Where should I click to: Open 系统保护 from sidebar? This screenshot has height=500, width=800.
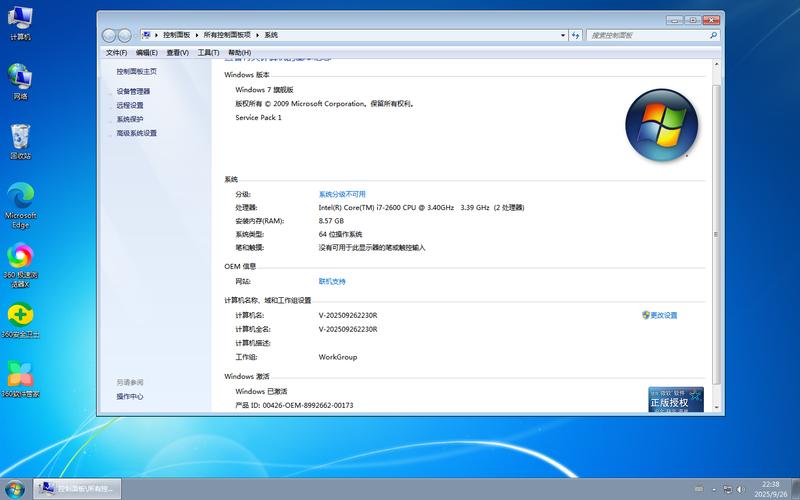click(130, 119)
